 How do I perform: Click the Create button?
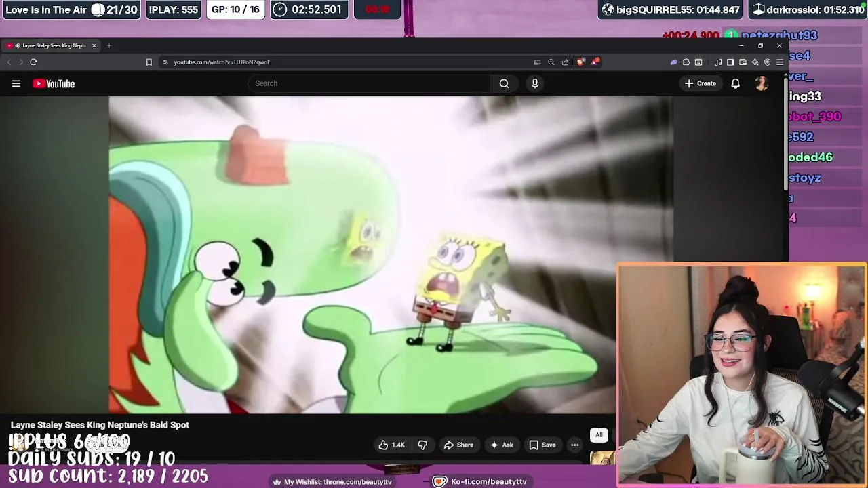701,83
